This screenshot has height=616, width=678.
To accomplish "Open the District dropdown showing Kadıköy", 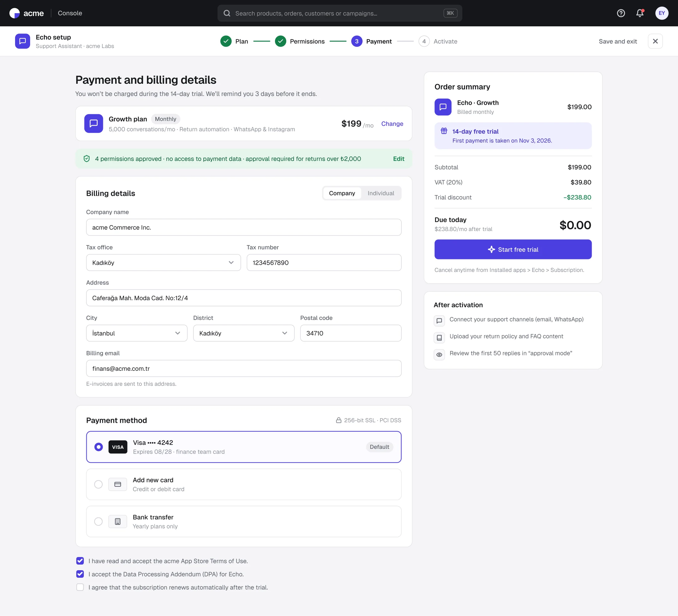I will click(244, 333).
